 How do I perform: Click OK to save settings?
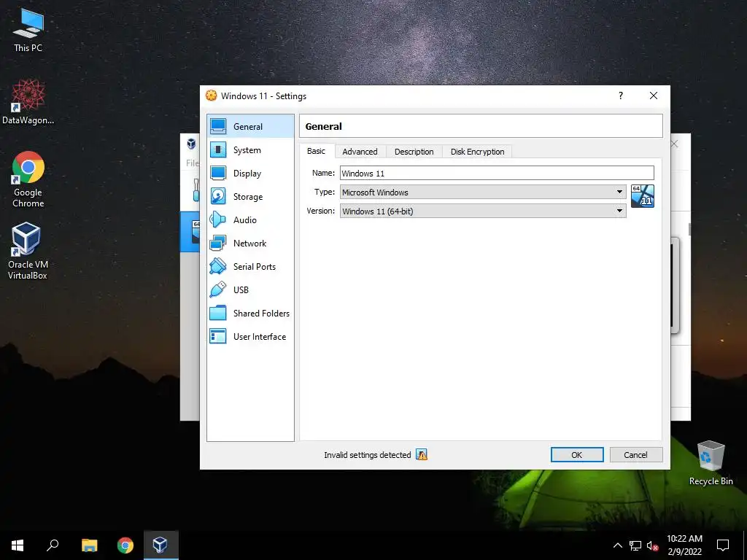point(577,455)
